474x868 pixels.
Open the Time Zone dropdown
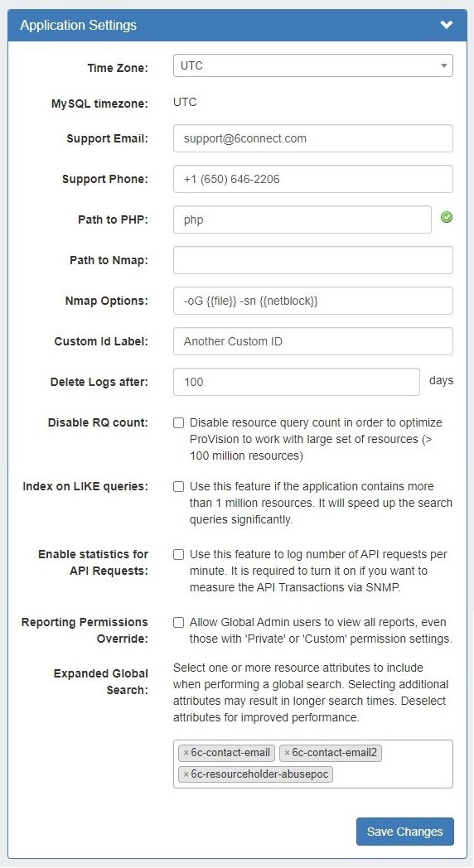313,65
